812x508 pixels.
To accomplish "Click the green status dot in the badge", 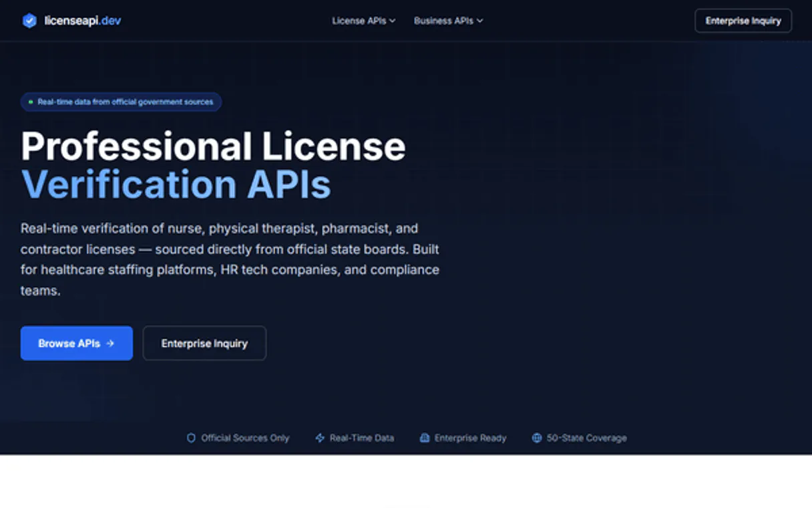I will [30, 102].
